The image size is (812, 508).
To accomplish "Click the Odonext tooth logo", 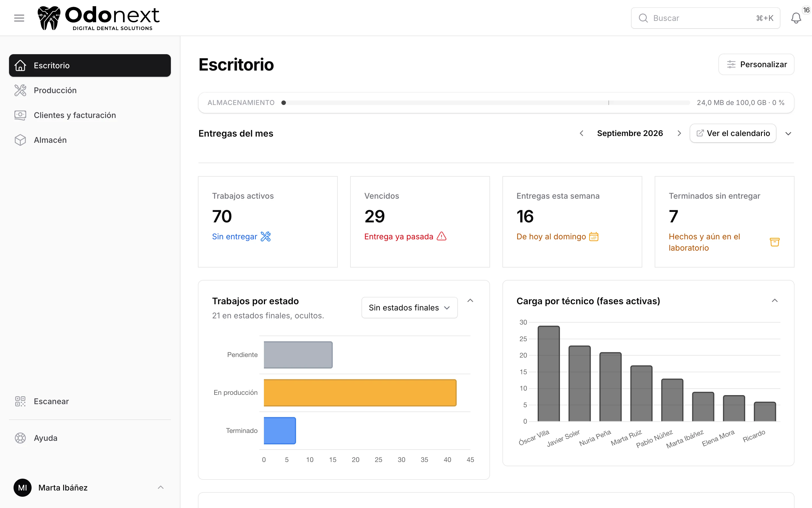I will pos(49,18).
